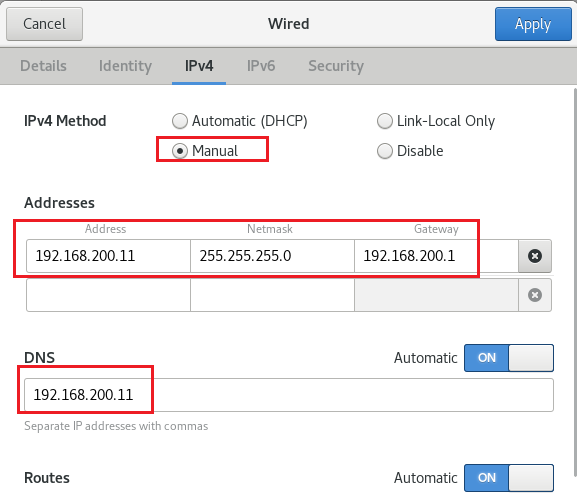Cancel the Wired settings dialog
This screenshot has width=577, height=493.
tap(45, 24)
